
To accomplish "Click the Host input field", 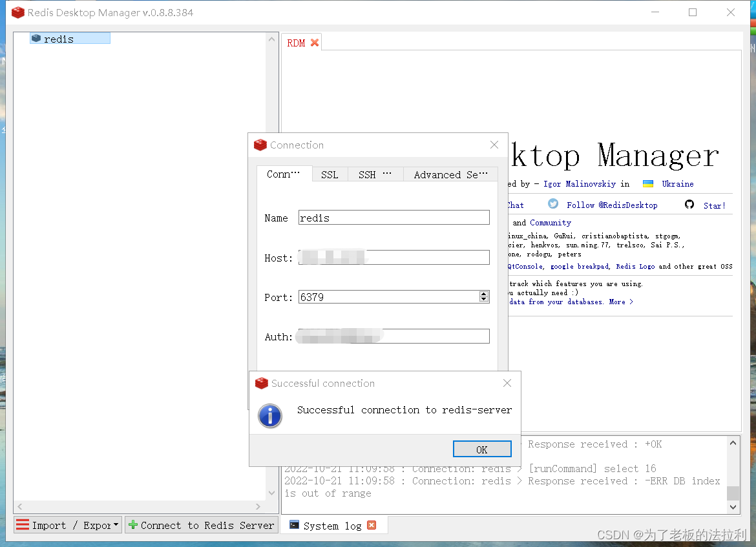I will tap(394, 258).
